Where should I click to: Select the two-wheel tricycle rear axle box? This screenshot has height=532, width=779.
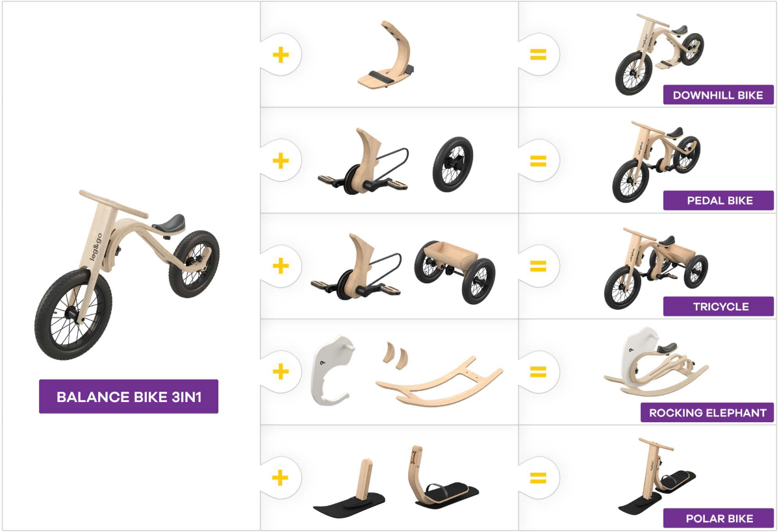[455, 272]
